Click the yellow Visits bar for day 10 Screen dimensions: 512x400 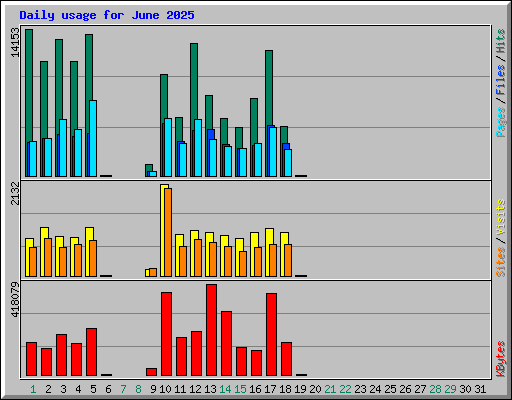163,230
